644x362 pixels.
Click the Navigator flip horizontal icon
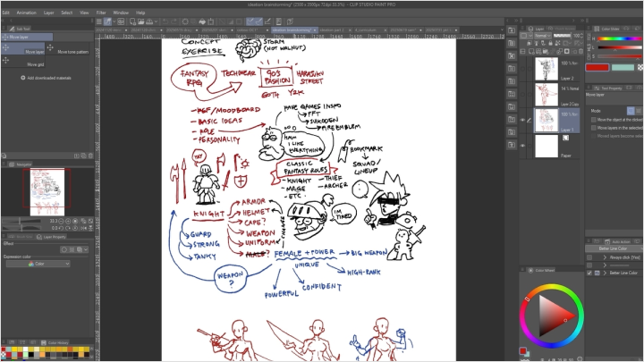pyautogui.click(x=83, y=228)
